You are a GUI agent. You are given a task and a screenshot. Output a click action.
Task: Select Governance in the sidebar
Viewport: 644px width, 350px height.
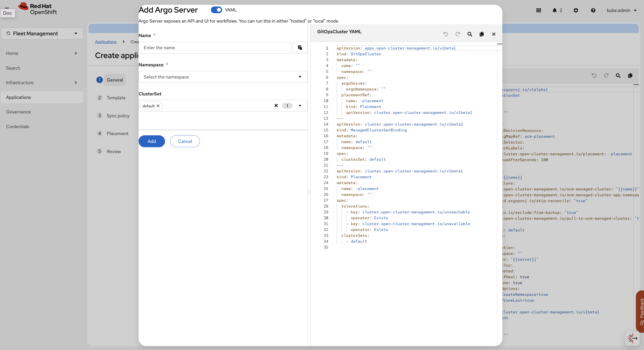[18, 112]
